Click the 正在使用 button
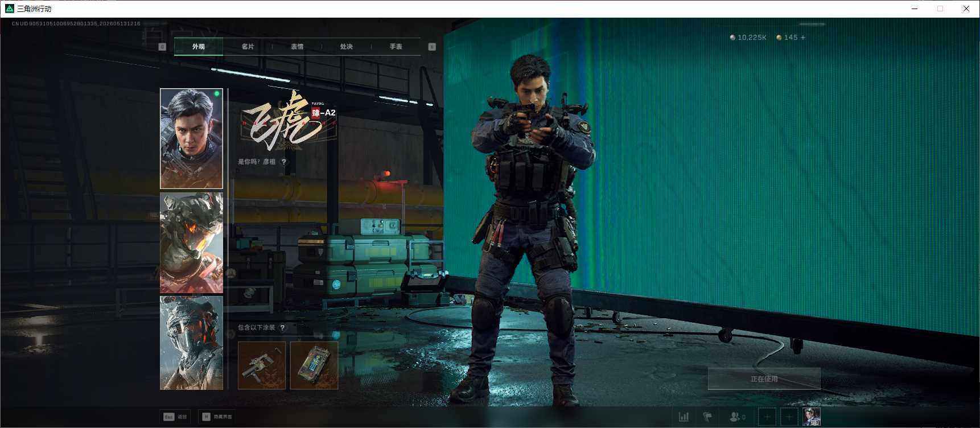The width and height of the screenshot is (980, 428). pyautogui.click(x=764, y=379)
